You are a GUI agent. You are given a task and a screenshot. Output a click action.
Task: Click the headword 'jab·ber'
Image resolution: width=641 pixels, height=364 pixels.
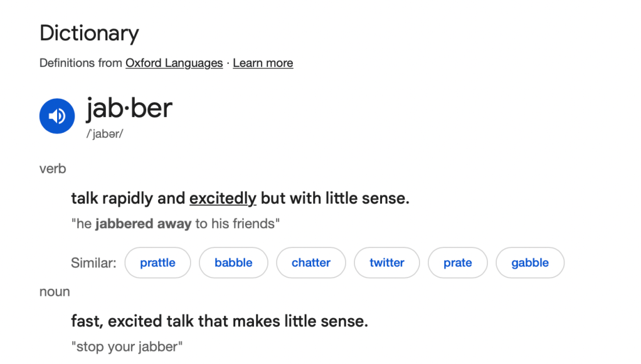pos(129,109)
